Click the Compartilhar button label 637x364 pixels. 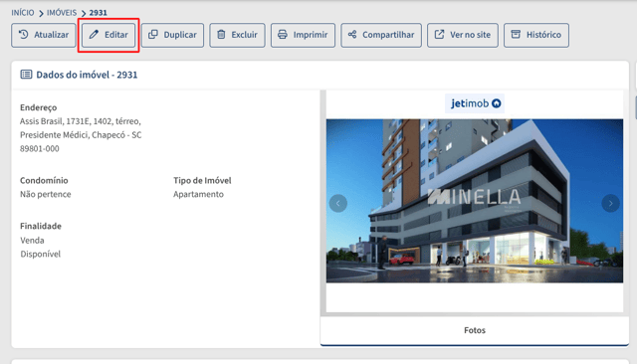coord(388,35)
